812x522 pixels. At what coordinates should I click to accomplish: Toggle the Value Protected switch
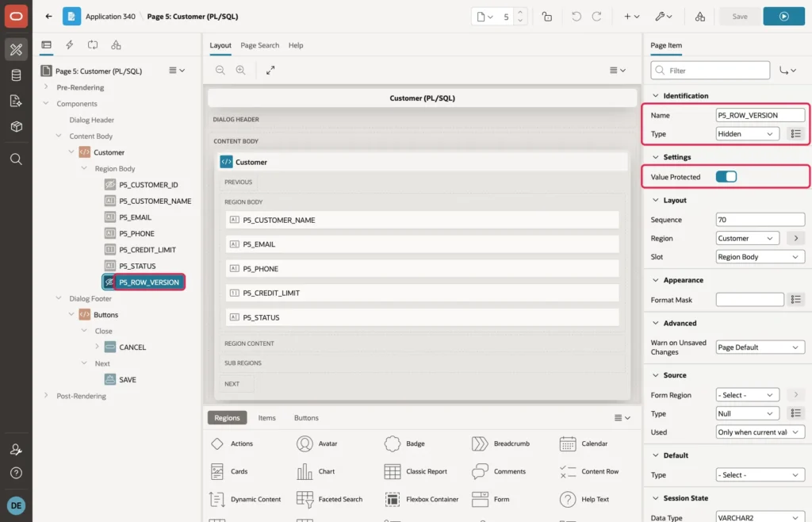(726, 177)
